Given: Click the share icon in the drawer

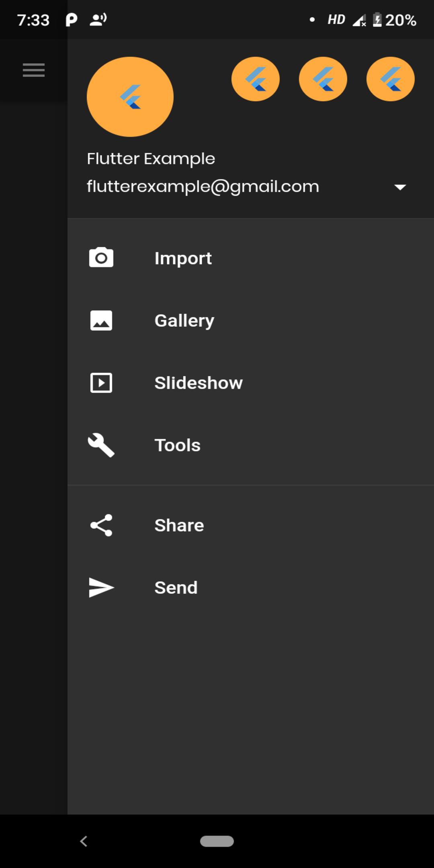Looking at the screenshot, I should (x=101, y=525).
